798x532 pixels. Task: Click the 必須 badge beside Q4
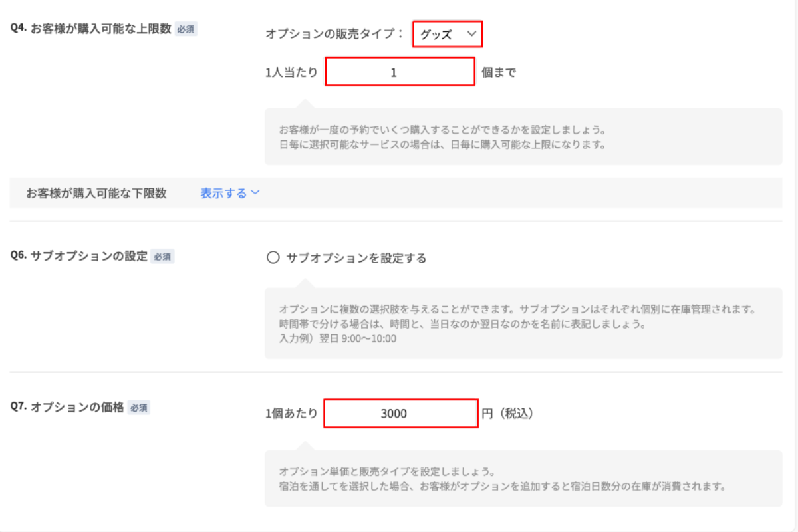[186, 29]
